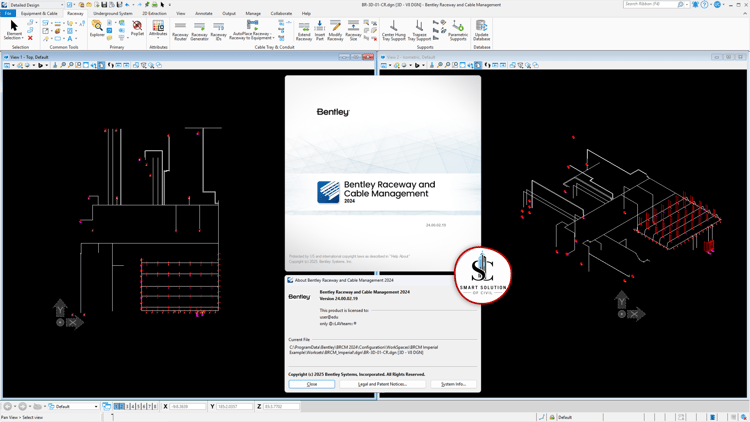
Task: Expand the Element Selection dropdown arrow
Action: click(x=23, y=38)
